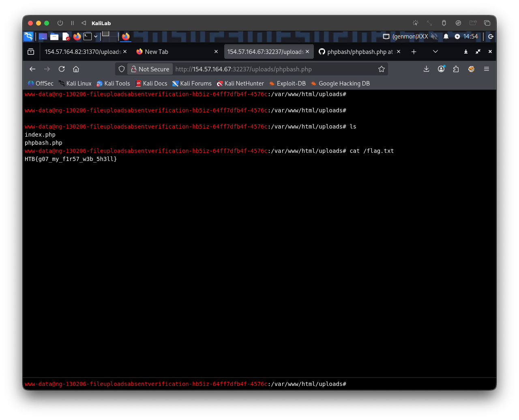Bookmark this page with the star icon
Image resolution: width=519 pixels, height=420 pixels.
(381, 69)
